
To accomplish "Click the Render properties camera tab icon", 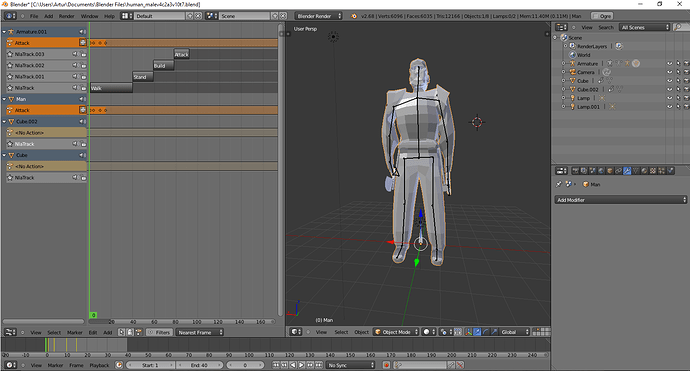I will coord(575,171).
